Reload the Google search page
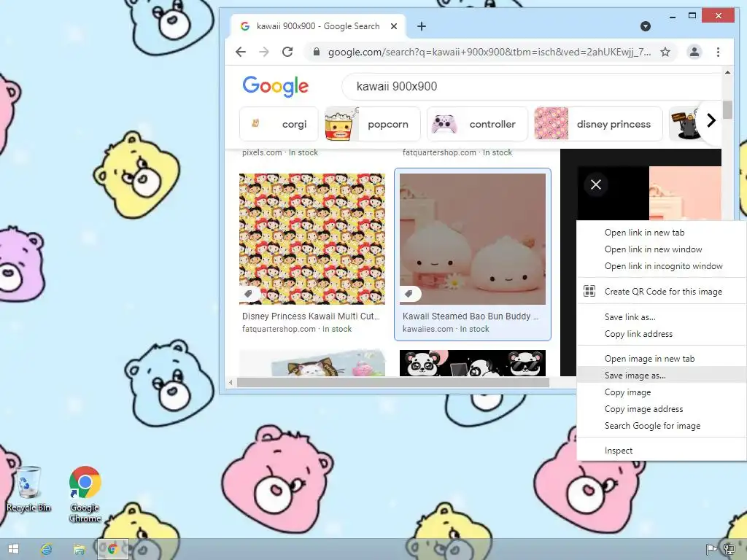This screenshot has height=560, width=747. click(287, 52)
